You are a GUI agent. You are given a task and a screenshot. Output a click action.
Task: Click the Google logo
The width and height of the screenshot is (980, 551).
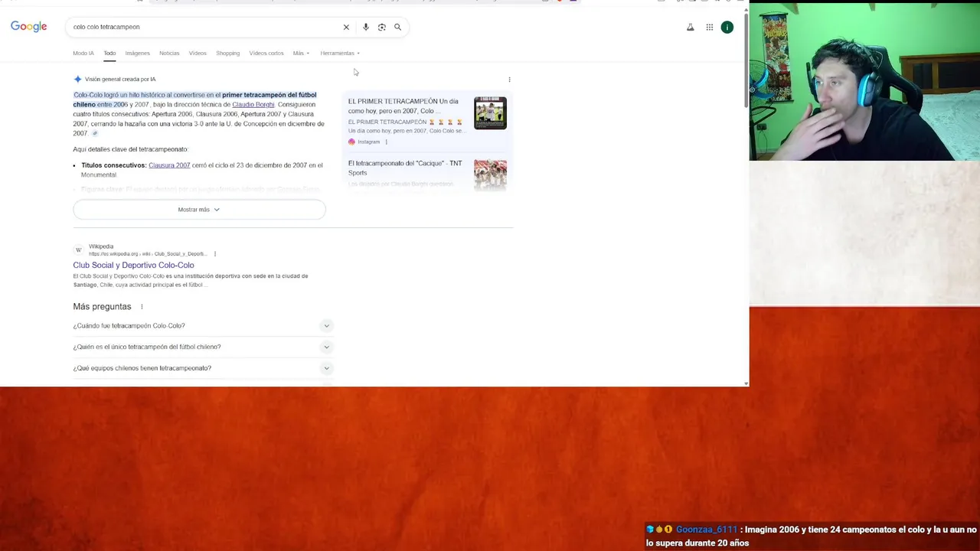click(x=28, y=27)
